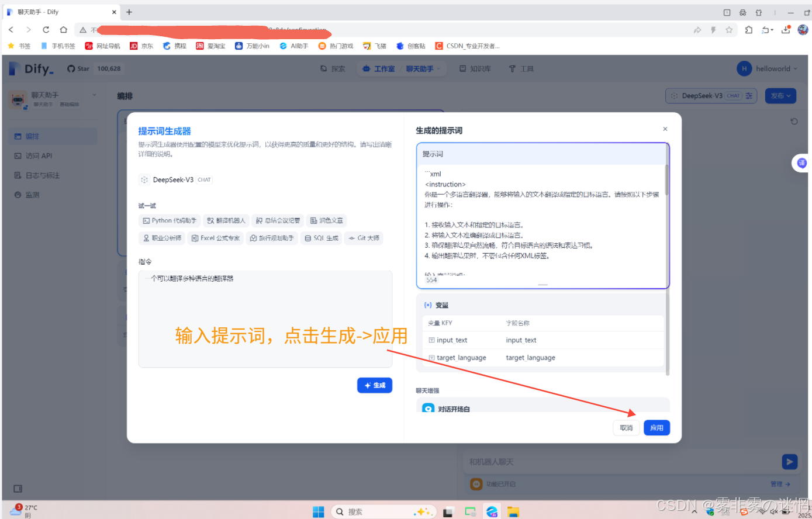Viewport: 812px width, 519px height.
Task: Try the 翻译机器人 template
Action: [x=226, y=220]
